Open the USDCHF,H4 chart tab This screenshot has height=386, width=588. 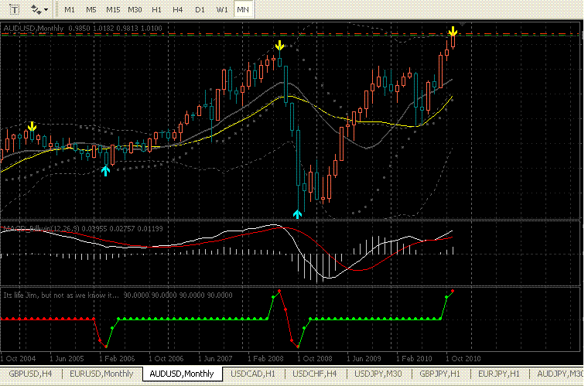point(315,374)
